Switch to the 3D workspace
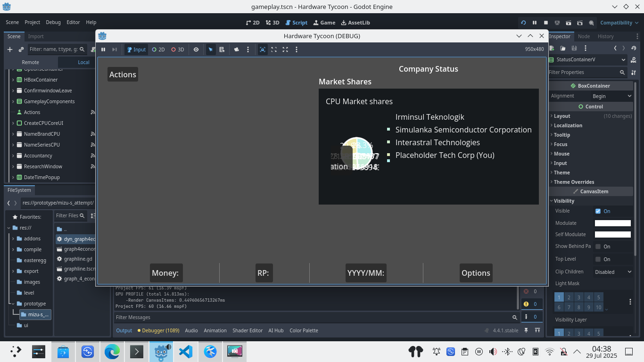 point(272,23)
